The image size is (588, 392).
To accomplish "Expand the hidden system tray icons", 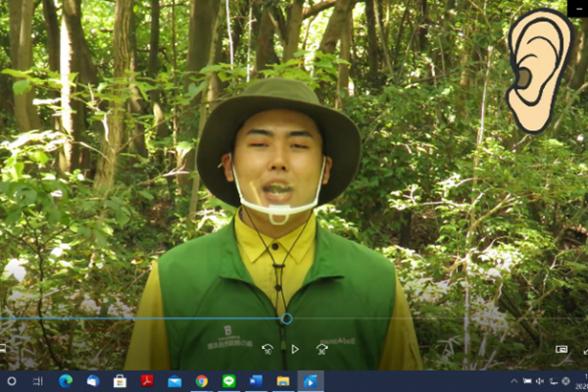I will [514, 380].
